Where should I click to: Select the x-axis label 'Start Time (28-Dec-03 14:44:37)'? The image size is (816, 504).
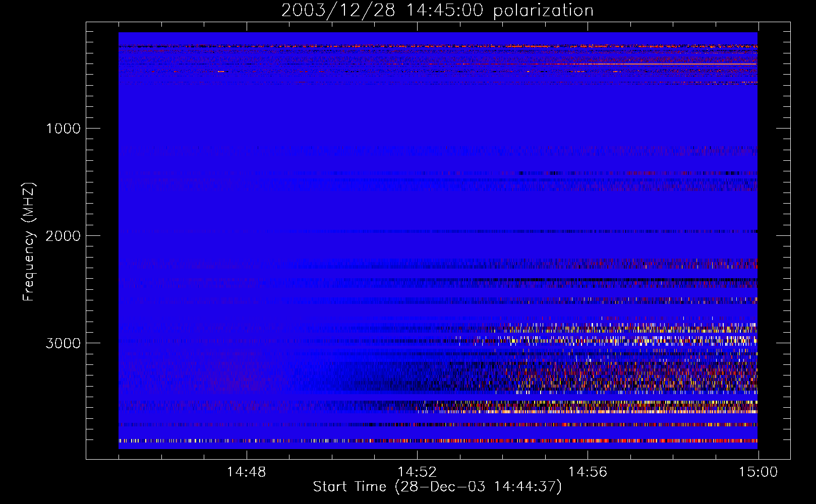click(437, 487)
